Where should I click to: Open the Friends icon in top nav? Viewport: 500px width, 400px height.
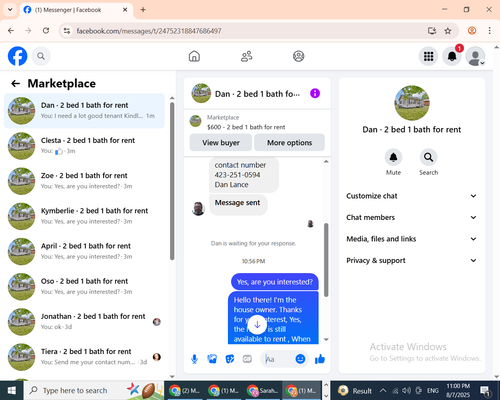(x=247, y=56)
